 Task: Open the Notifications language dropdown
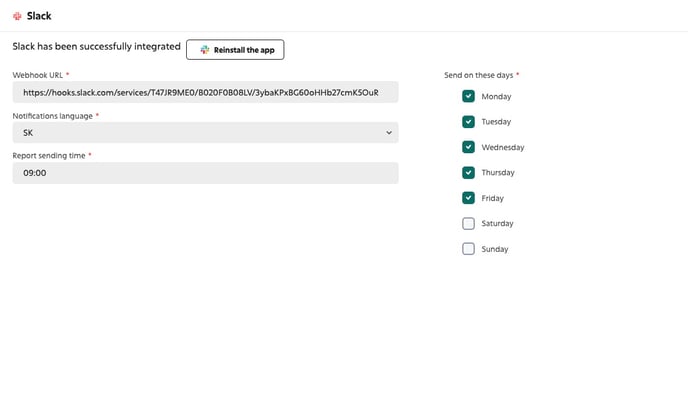coord(205,133)
